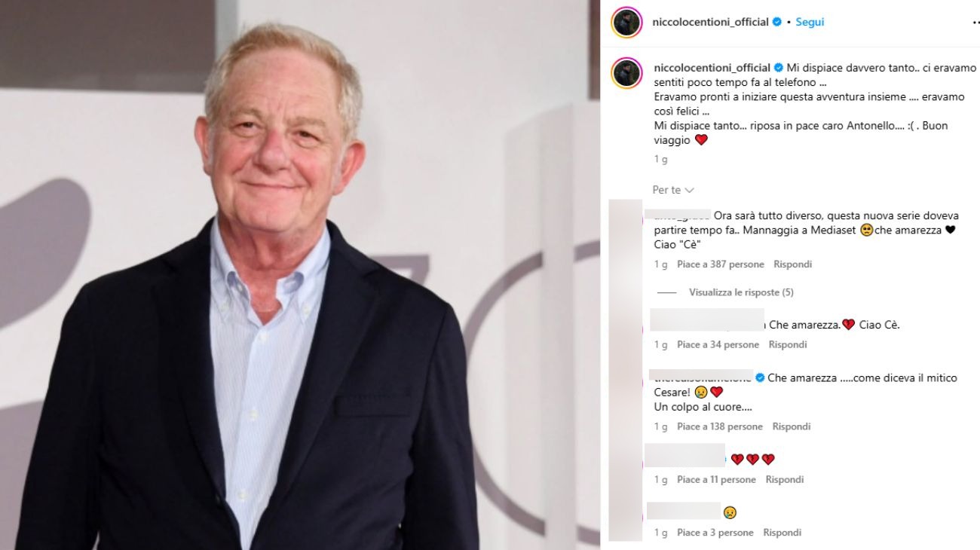Viewport: 980px width, 550px height.
Task: Open the more options dots in the post header
Action: (x=975, y=23)
